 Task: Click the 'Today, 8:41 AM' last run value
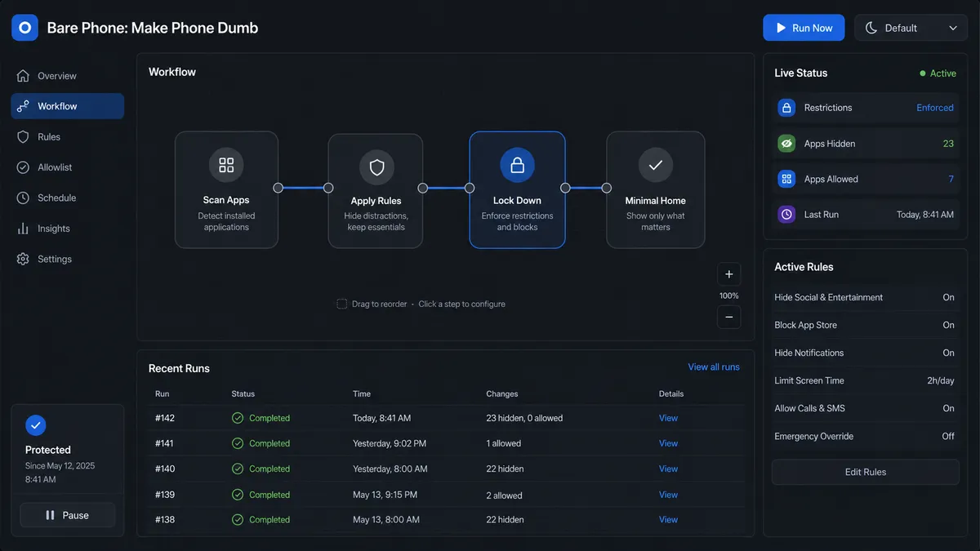pyautogui.click(x=924, y=215)
